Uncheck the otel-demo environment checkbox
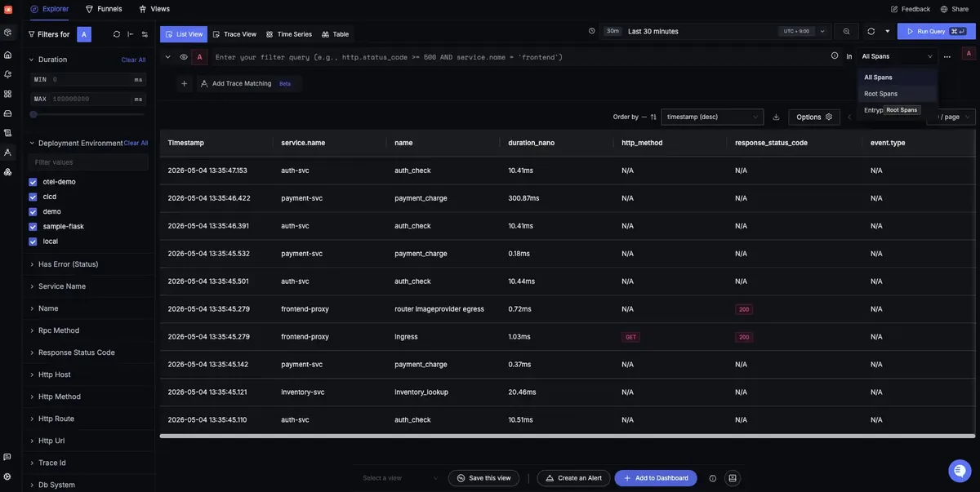 [x=33, y=182]
